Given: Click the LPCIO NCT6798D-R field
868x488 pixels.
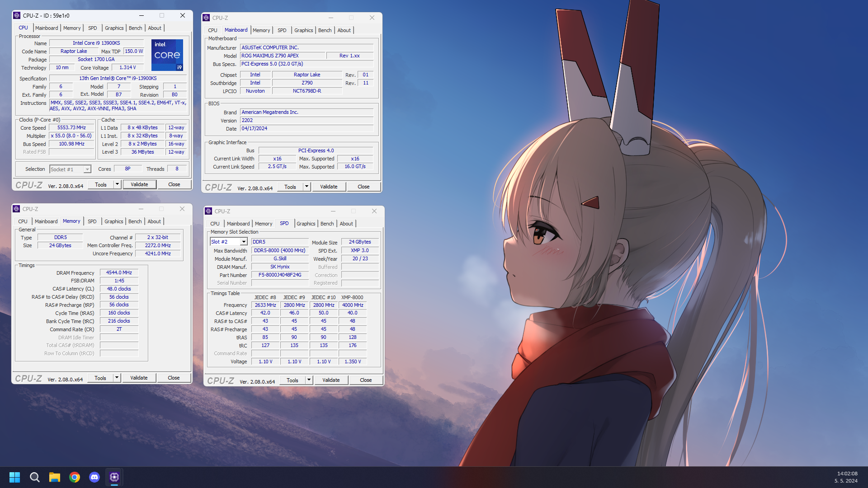Looking at the screenshot, I should tap(307, 91).
